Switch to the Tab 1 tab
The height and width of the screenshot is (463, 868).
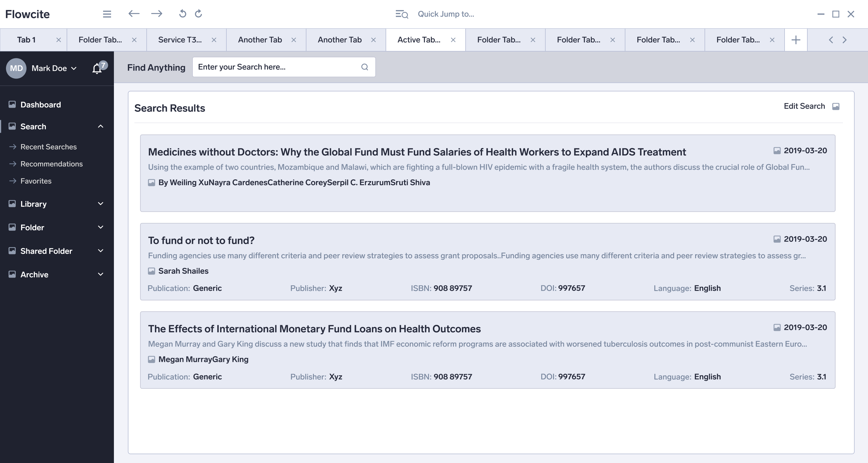(26, 40)
